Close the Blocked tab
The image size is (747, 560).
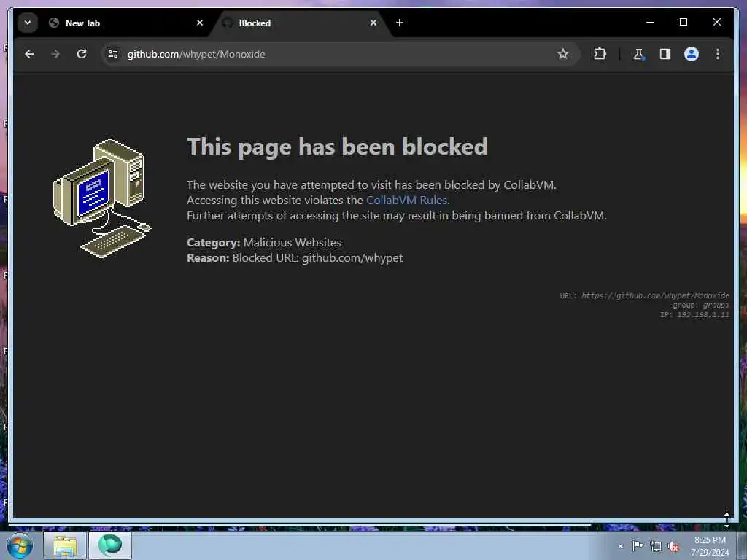(373, 23)
